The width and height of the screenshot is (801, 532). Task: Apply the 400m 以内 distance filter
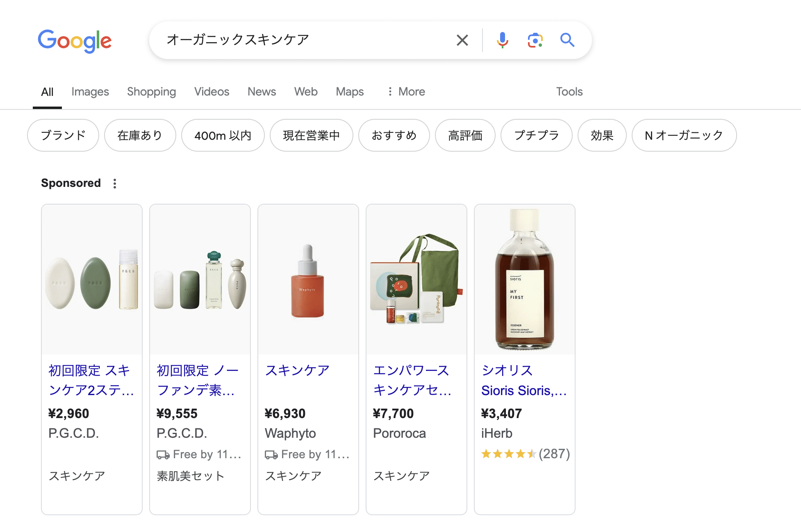223,135
